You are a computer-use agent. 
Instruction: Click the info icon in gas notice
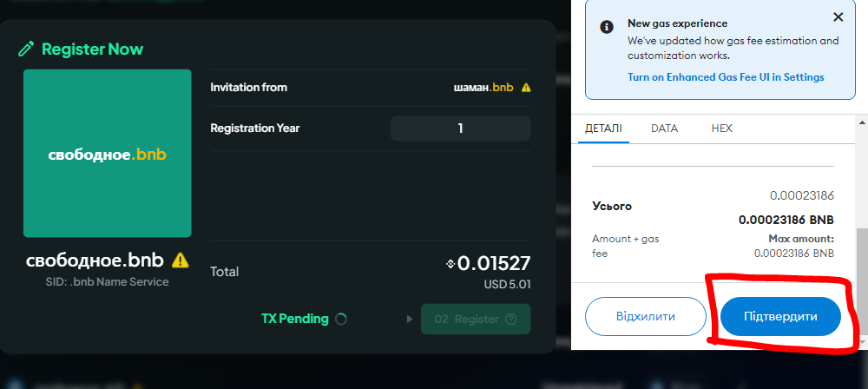[x=606, y=27]
